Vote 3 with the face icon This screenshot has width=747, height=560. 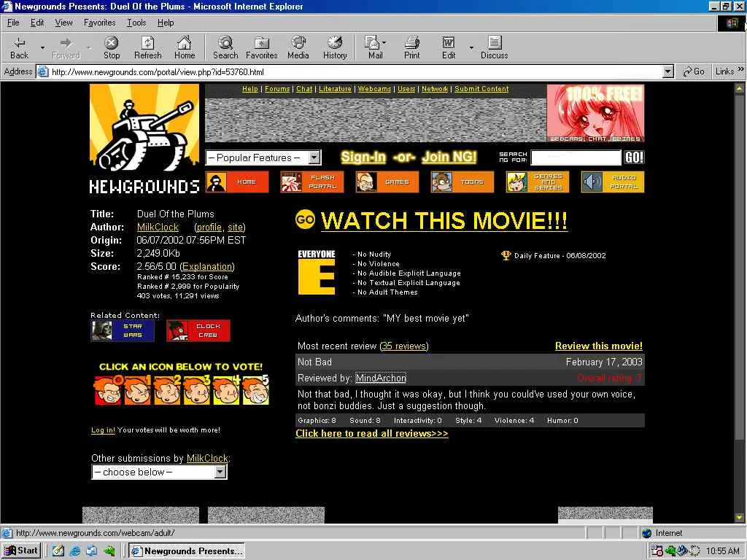coord(196,390)
